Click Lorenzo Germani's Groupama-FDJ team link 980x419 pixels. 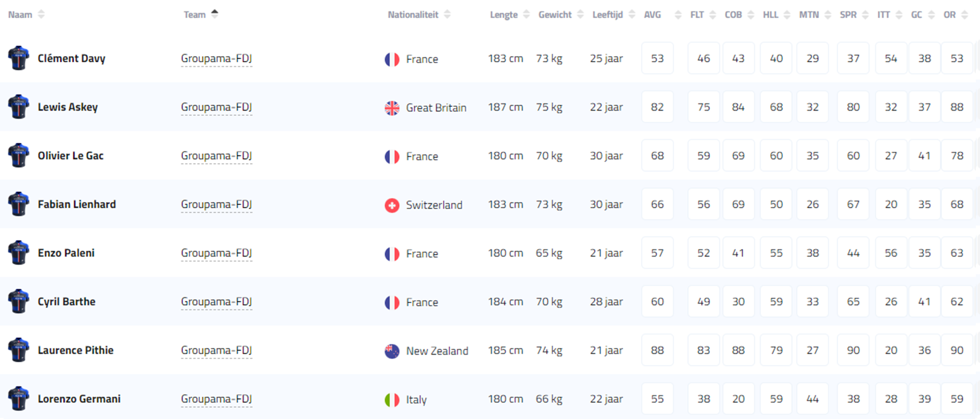click(x=217, y=399)
